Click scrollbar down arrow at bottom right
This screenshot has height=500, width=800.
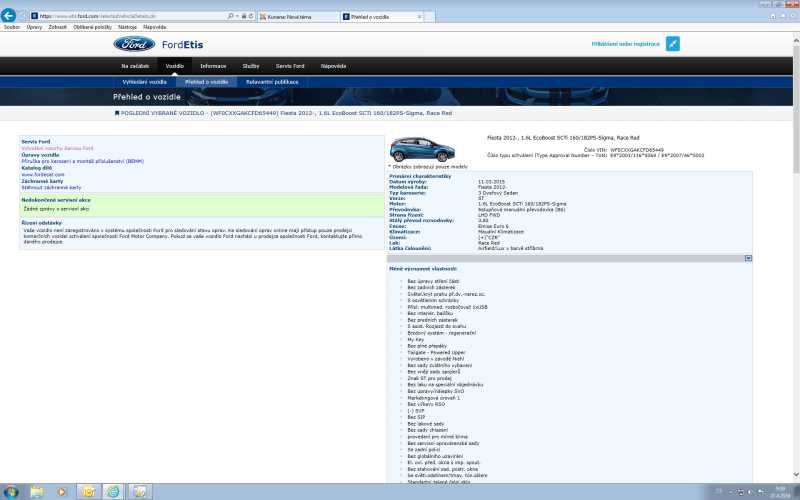point(795,476)
